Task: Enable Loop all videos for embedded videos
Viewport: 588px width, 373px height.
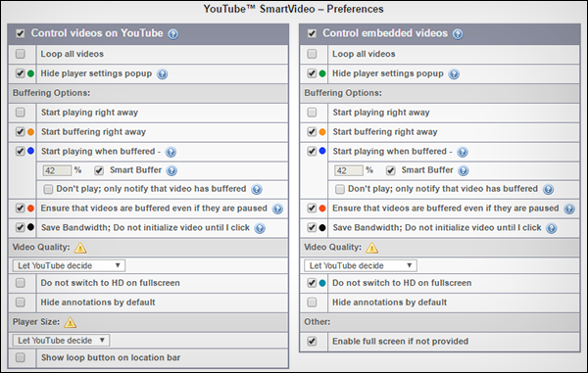Action: (x=312, y=54)
